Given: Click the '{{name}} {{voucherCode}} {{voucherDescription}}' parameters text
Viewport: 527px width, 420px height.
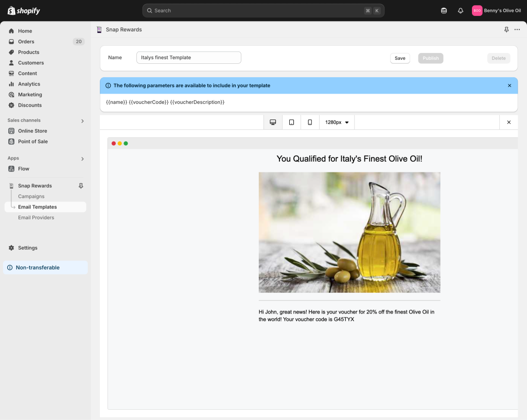Looking at the screenshot, I should point(165,102).
